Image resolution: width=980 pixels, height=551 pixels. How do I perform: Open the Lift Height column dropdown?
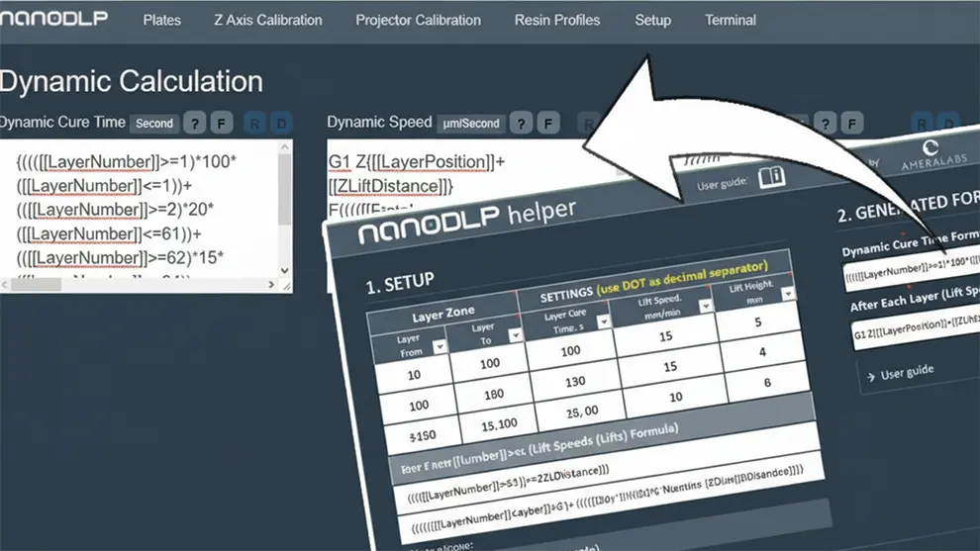tap(787, 294)
